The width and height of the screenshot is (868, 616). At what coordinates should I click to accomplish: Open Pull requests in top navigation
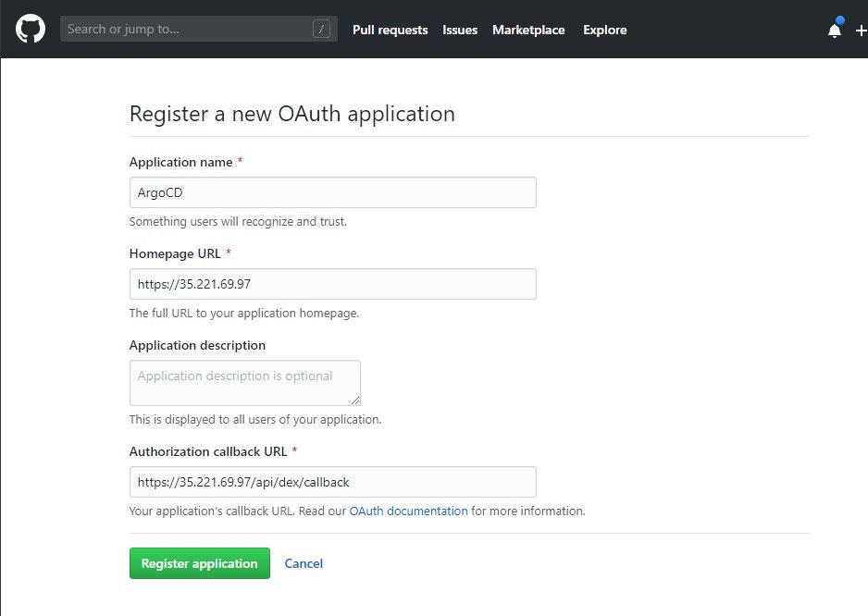coord(390,30)
